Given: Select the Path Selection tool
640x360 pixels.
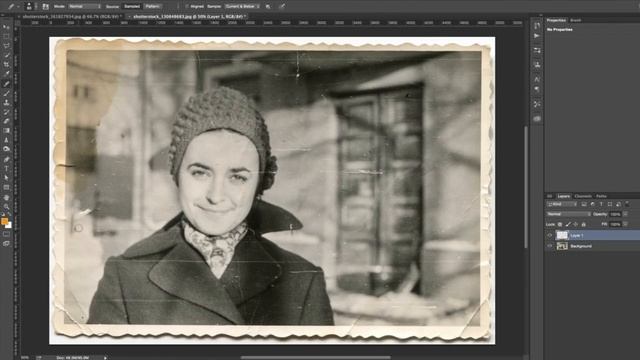Looking at the screenshot, I should pos(6,178).
